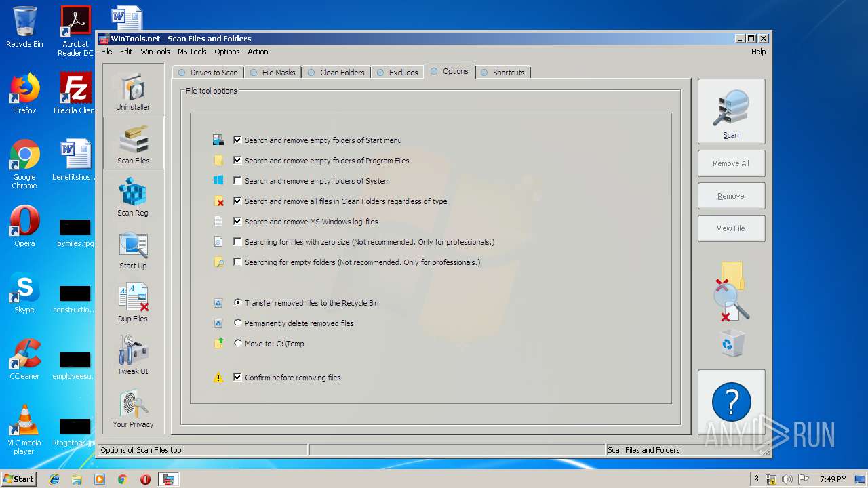Open the Uninstaller tool in sidebar
Viewport: 868px width, 488px height.
[x=133, y=91]
